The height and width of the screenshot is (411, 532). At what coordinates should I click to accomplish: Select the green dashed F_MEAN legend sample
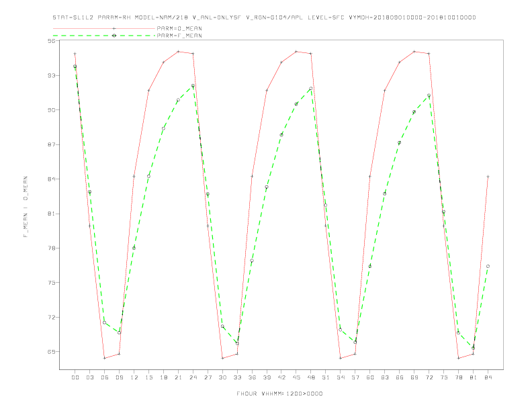[x=104, y=36]
